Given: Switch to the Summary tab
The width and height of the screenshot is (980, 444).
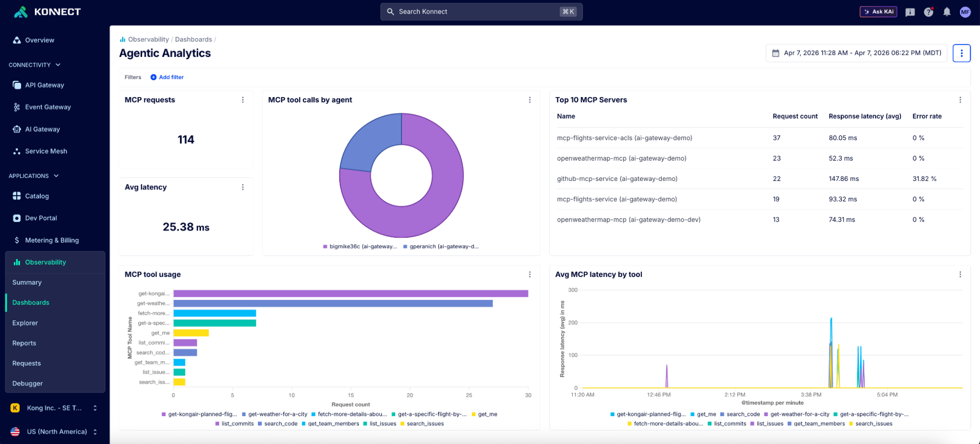Looking at the screenshot, I should pos(27,282).
